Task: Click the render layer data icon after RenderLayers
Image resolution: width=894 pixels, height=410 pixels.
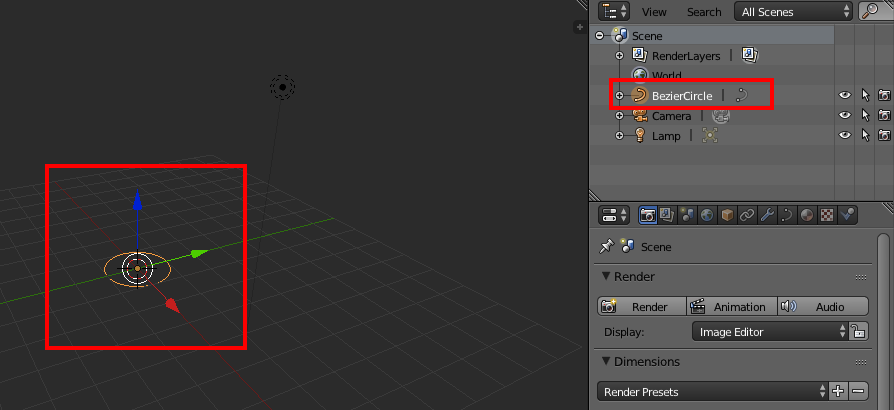Action: click(749, 55)
